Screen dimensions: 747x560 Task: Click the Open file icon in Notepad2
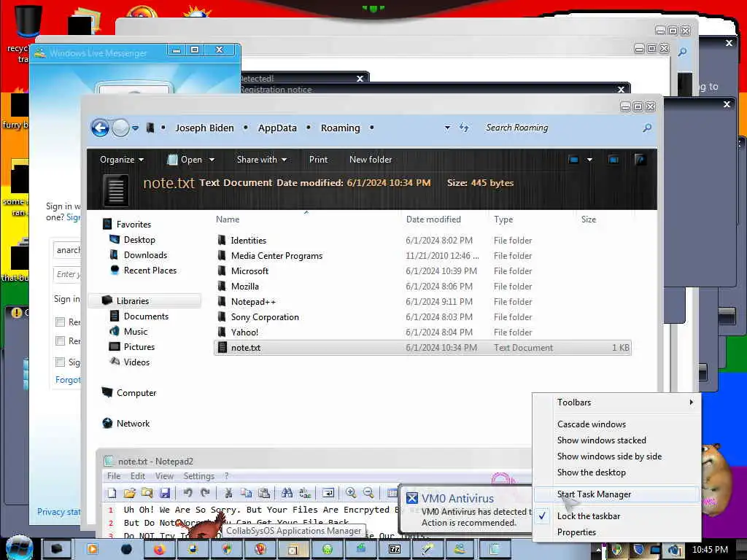(x=130, y=493)
